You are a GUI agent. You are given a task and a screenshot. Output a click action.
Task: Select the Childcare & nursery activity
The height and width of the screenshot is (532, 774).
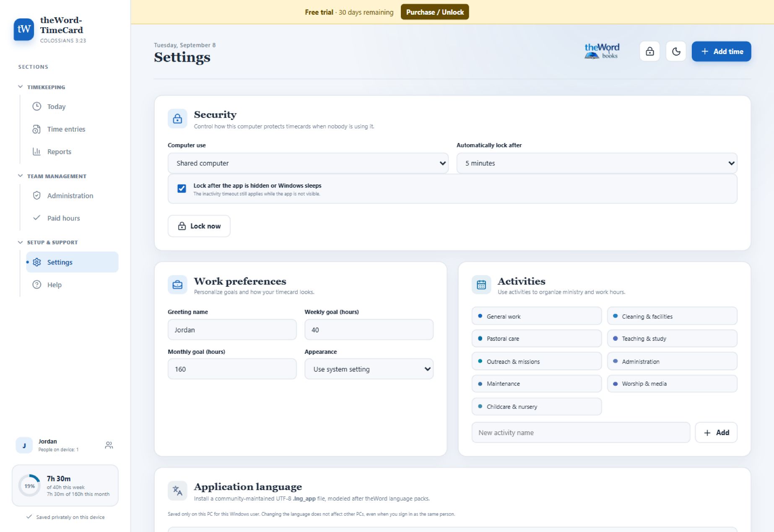[537, 407]
